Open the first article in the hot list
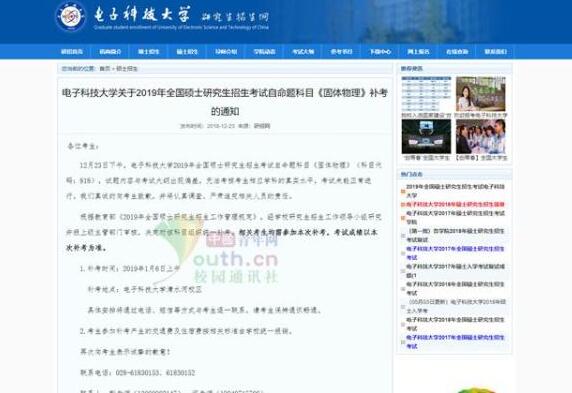Screen dimensions: 572x393 tap(455, 191)
